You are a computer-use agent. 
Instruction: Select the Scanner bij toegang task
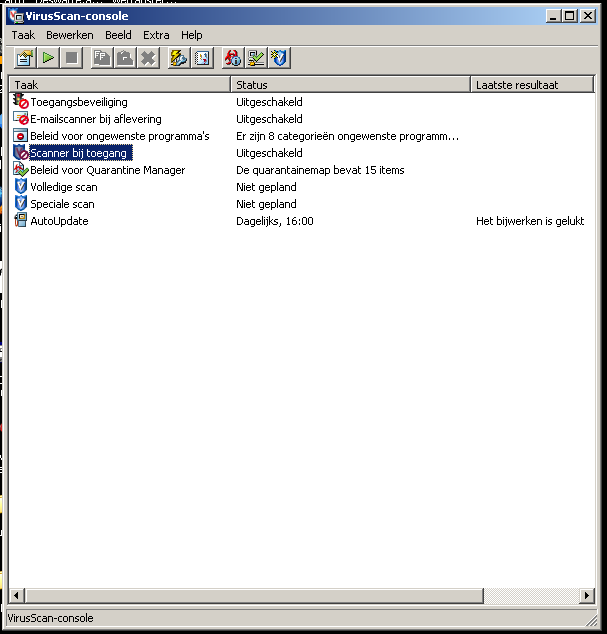coord(80,153)
